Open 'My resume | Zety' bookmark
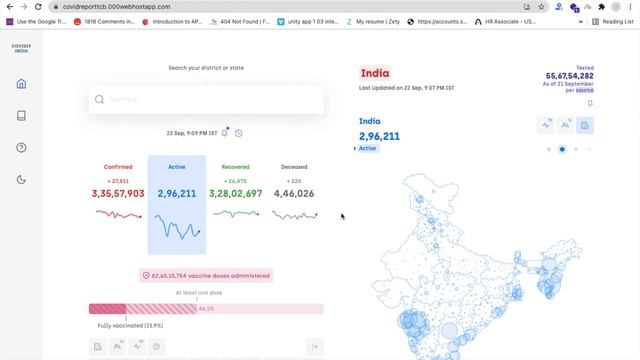Image resolution: width=640 pixels, height=360 pixels. pyautogui.click(x=373, y=22)
